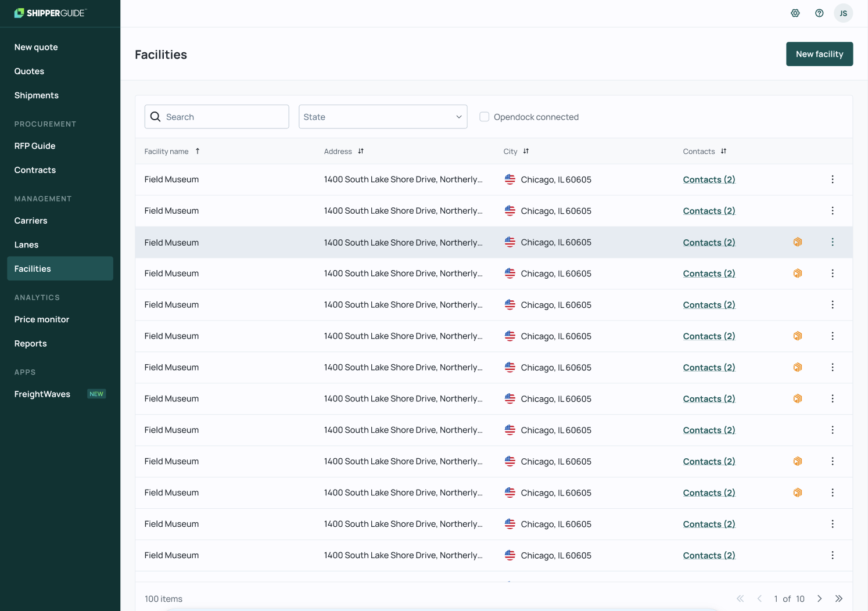The width and height of the screenshot is (868, 611).
Task: Open the settings gear icon in header
Action: [795, 13]
